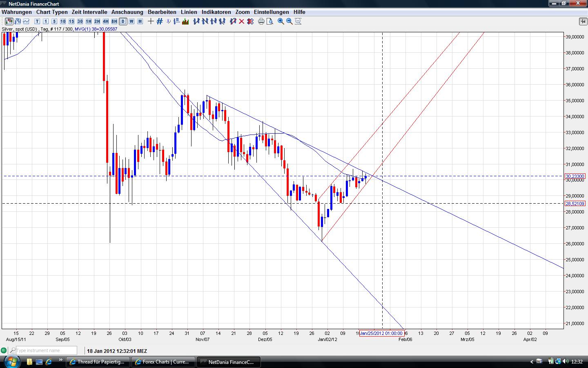The image size is (588, 368).
Task: Open the volume bars indicator icon
Action: (x=185, y=21)
